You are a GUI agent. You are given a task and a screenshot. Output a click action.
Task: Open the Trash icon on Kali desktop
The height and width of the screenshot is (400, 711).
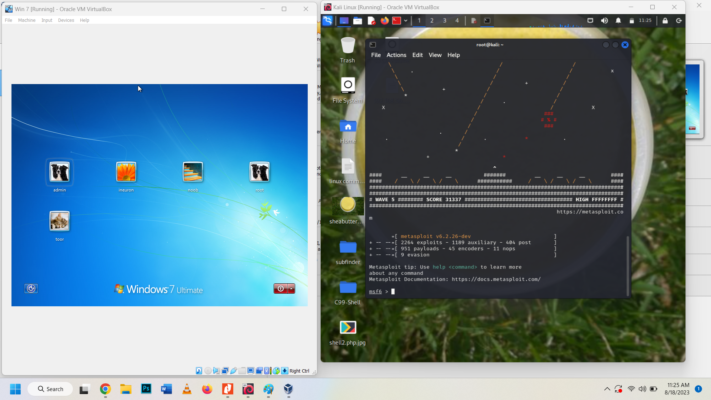point(347,49)
